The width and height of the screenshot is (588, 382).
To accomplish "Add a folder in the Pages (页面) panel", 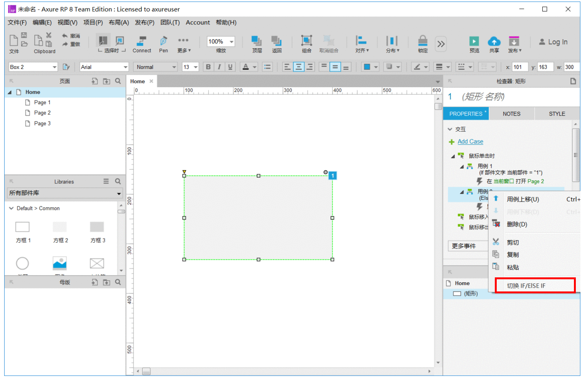I will (106, 81).
